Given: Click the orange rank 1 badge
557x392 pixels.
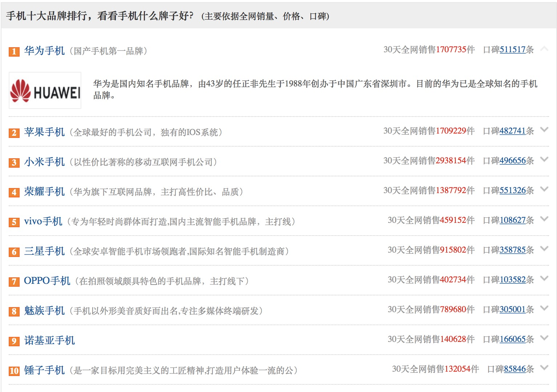Looking at the screenshot, I should click(14, 52).
